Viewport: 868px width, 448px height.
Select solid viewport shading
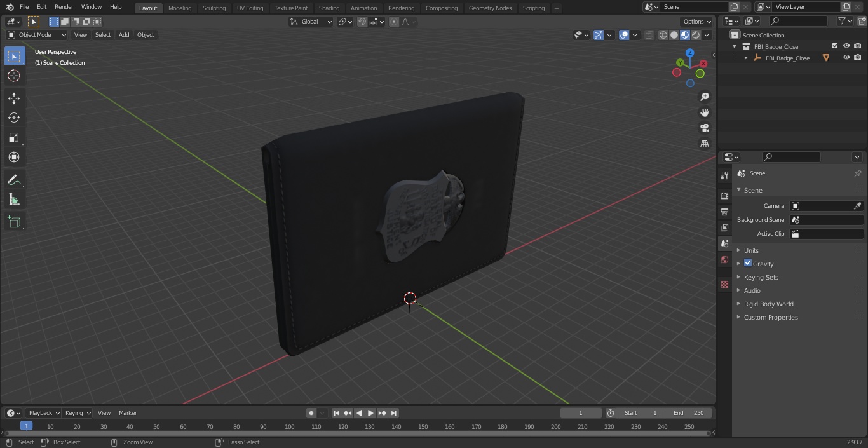(x=674, y=35)
